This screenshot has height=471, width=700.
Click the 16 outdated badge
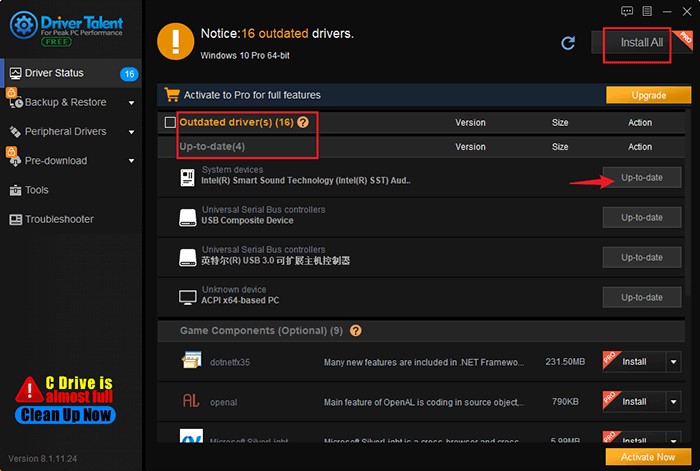129,74
